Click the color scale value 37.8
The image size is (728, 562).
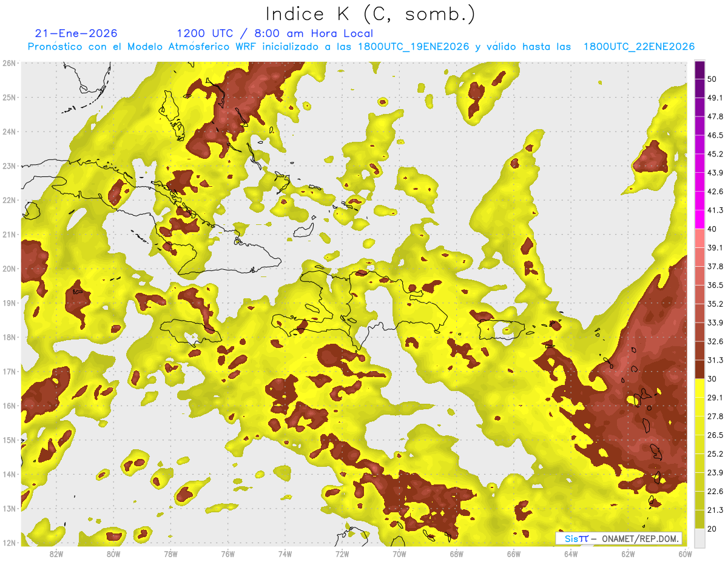pyautogui.click(x=715, y=266)
